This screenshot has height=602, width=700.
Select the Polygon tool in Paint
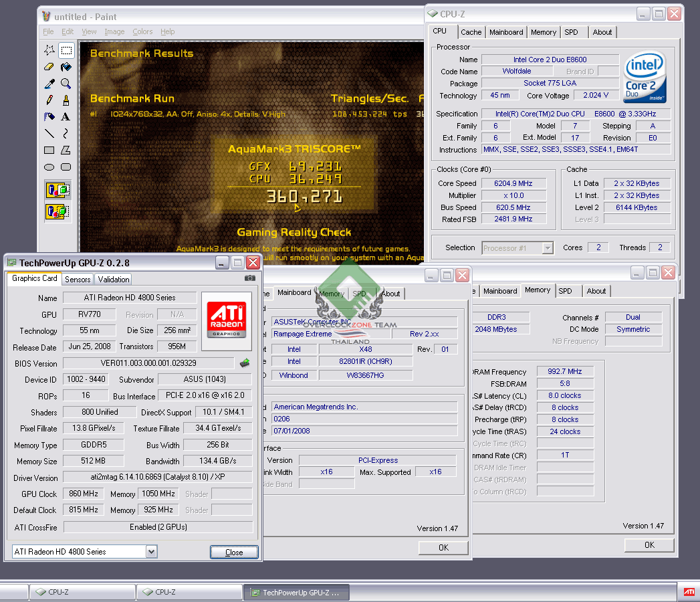click(x=66, y=150)
